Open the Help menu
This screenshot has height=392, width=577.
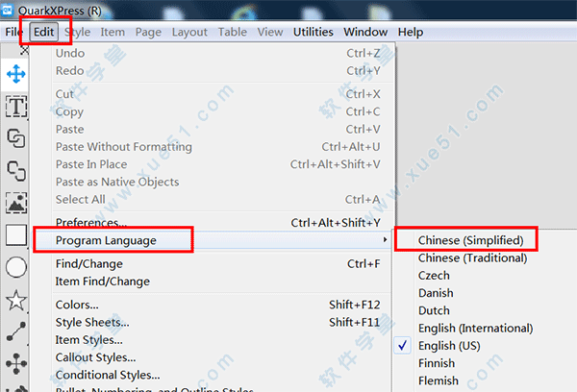[411, 33]
